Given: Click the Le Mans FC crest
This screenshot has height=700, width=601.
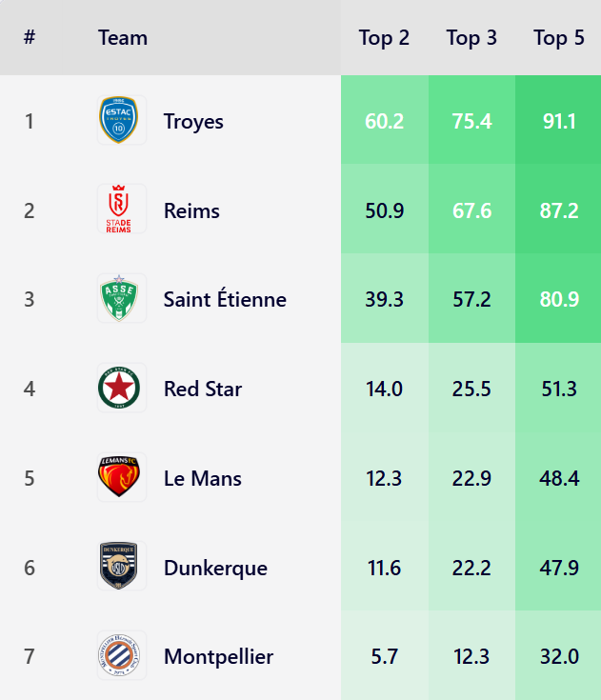Looking at the screenshot, I should tap(122, 477).
